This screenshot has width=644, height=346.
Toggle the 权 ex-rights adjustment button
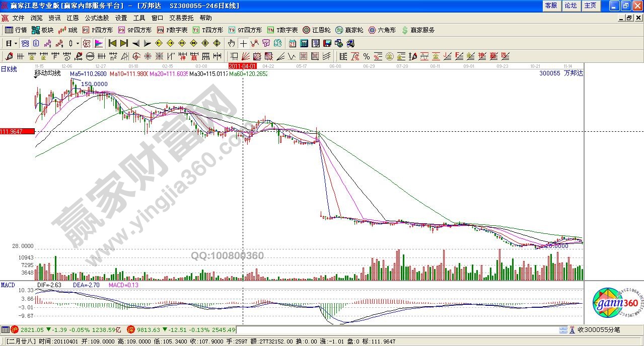[x=87, y=43]
